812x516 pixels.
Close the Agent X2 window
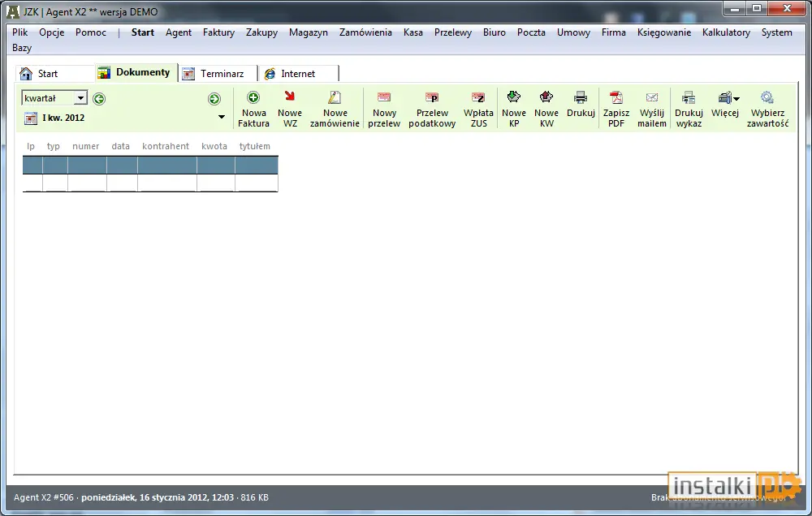(787, 8)
